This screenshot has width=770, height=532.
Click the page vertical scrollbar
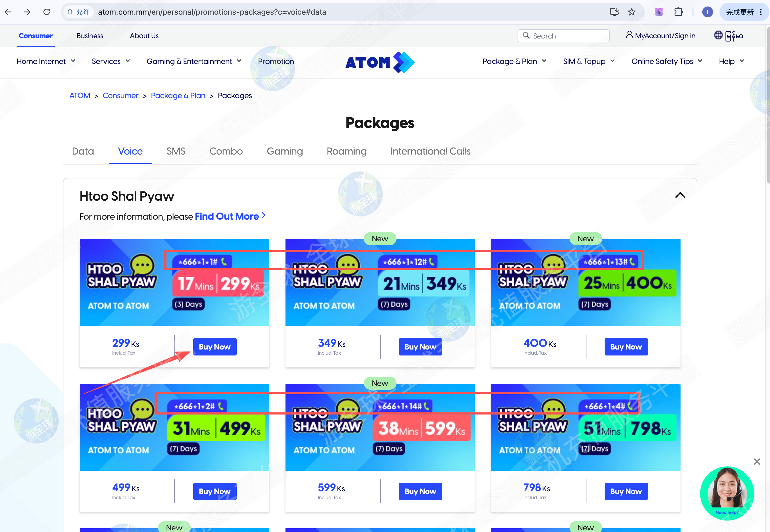(x=768, y=105)
